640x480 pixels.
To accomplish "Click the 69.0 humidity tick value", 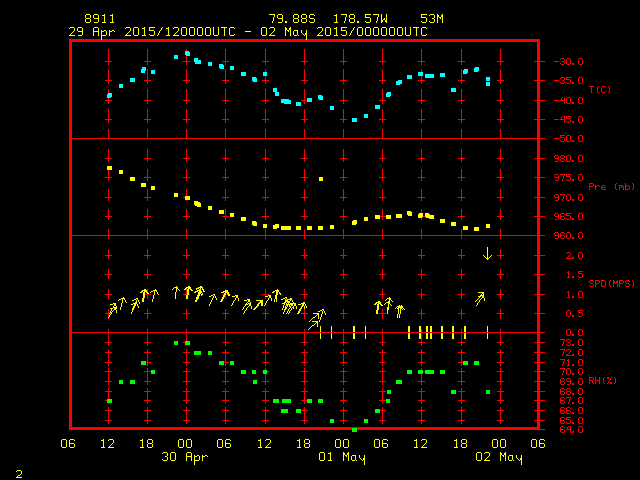I will click(571, 382).
